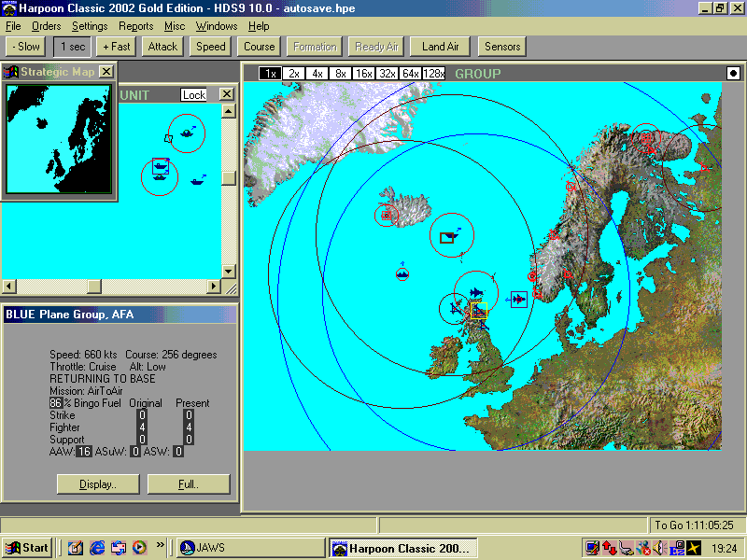The width and height of the screenshot is (747, 560).
Task: Click the yellow airplane tray icon
Action: tap(694, 549)
